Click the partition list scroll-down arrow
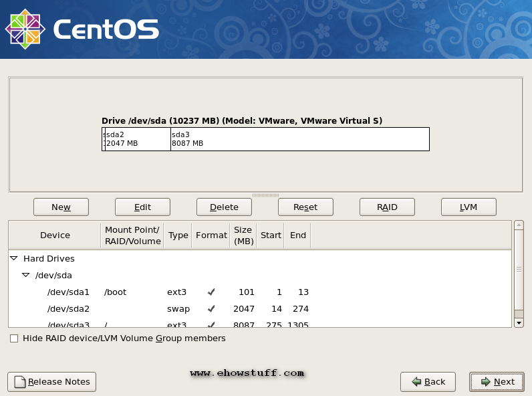This screenshot has height=396, width=532. click(x=519, y=322)
